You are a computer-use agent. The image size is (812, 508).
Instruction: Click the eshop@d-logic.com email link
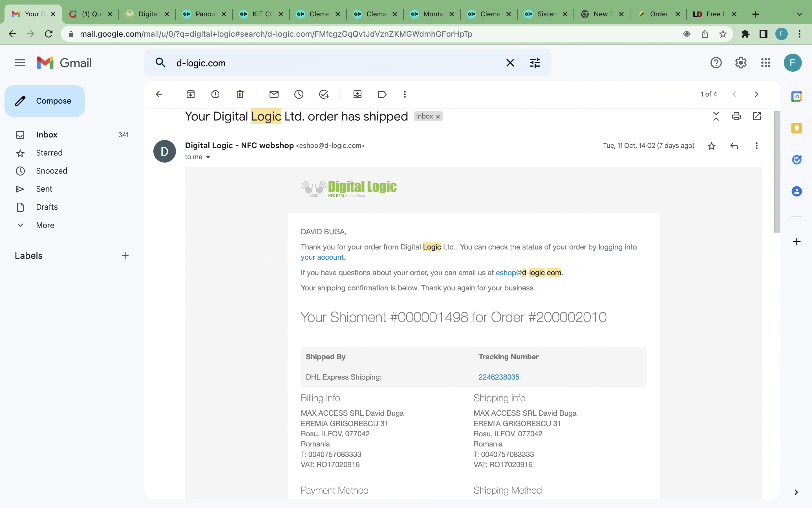click(528, 273)
